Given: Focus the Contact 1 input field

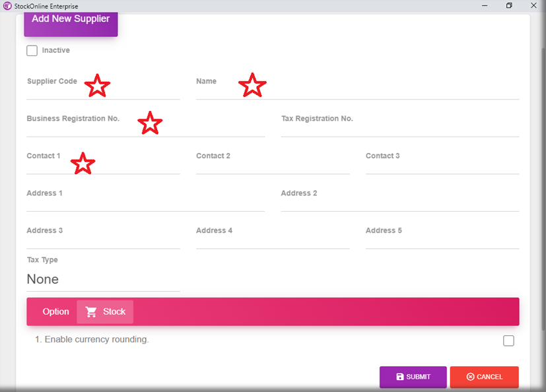Looking at the screenshot, I should point(102,166).
